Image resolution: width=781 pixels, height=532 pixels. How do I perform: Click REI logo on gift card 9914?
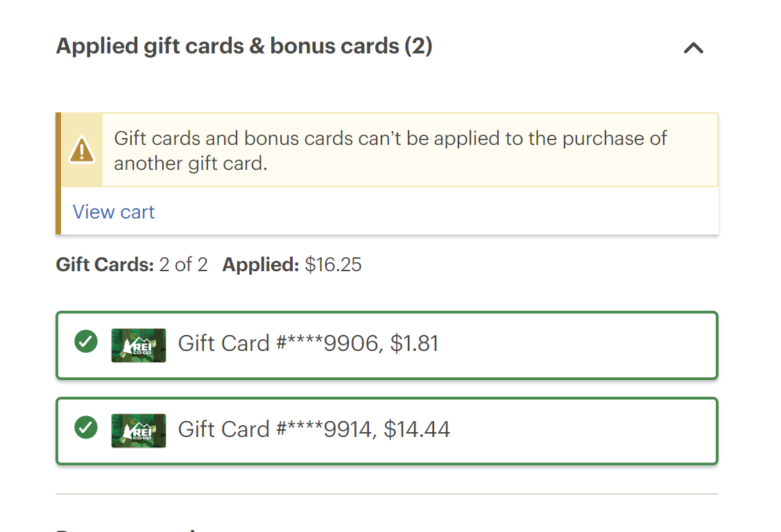tap(139, 431)
